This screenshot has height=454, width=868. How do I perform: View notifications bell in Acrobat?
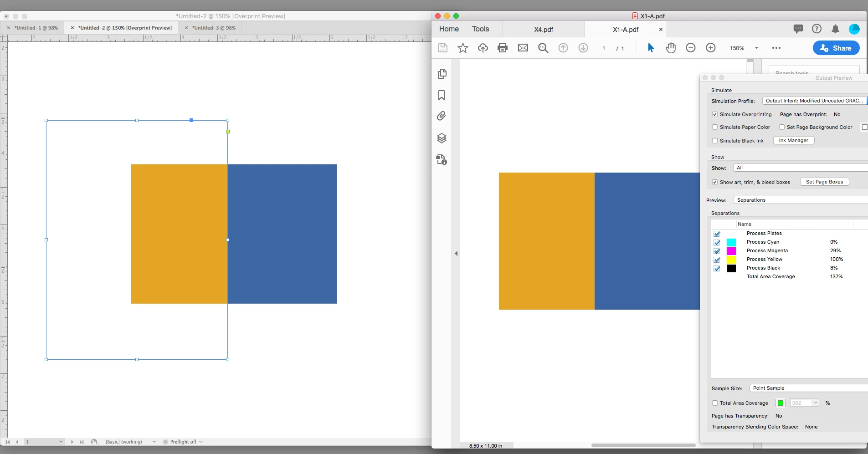(835, 29)
